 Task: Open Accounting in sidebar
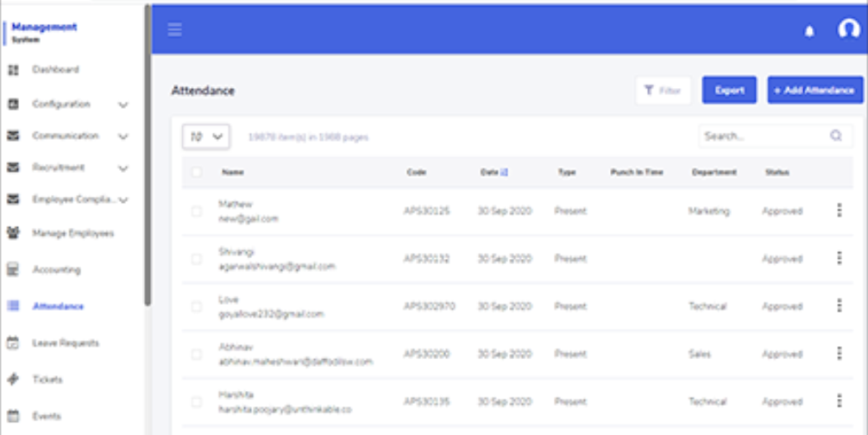pyautogui.click(x=56, y=269)
